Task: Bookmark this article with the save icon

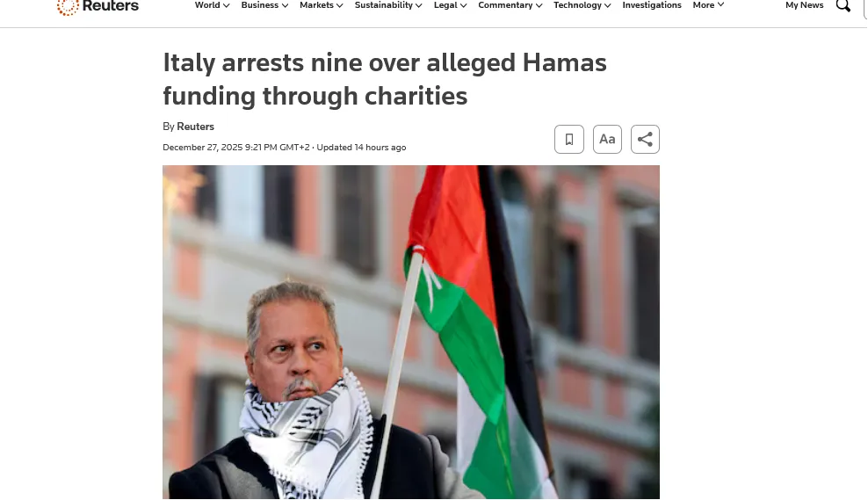Action: [x=569, y=140]
